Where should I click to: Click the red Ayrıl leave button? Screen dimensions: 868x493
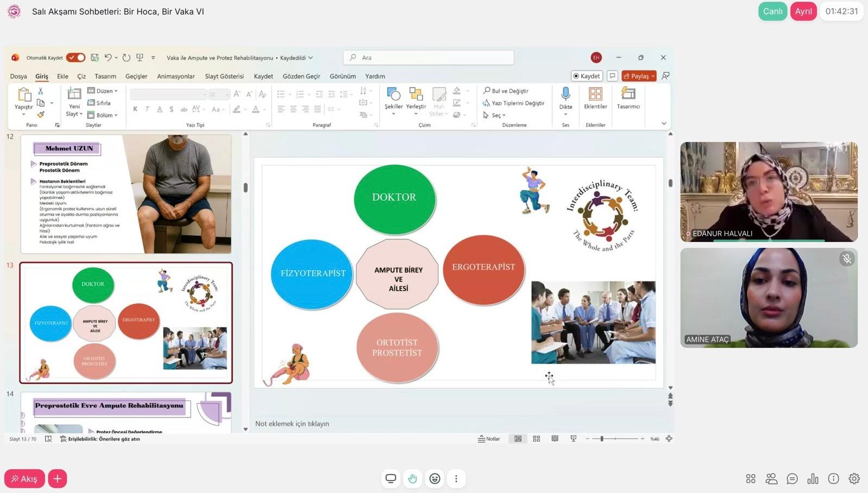pos(803,11)
